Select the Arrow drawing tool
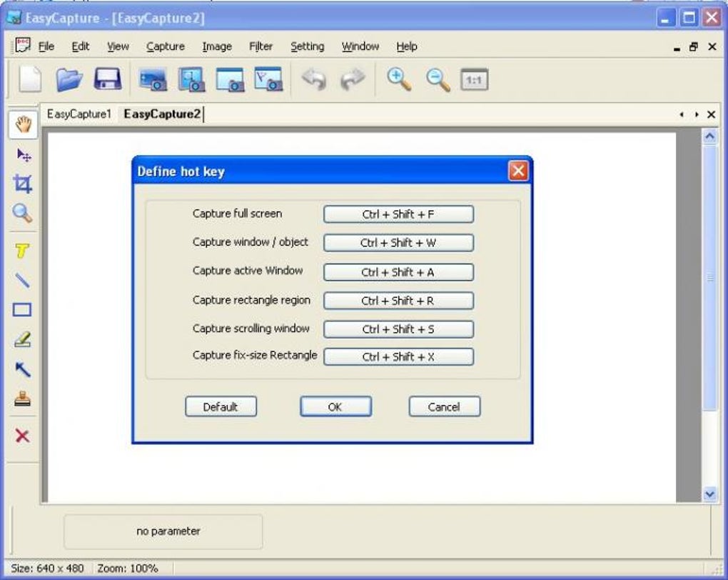The height and width of the screenshot is (580, 728). 22,369
